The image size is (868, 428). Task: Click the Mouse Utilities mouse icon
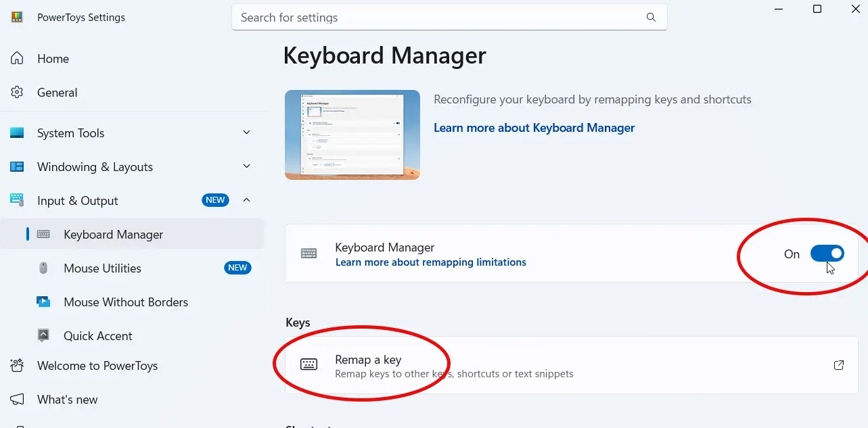(44, 268)
